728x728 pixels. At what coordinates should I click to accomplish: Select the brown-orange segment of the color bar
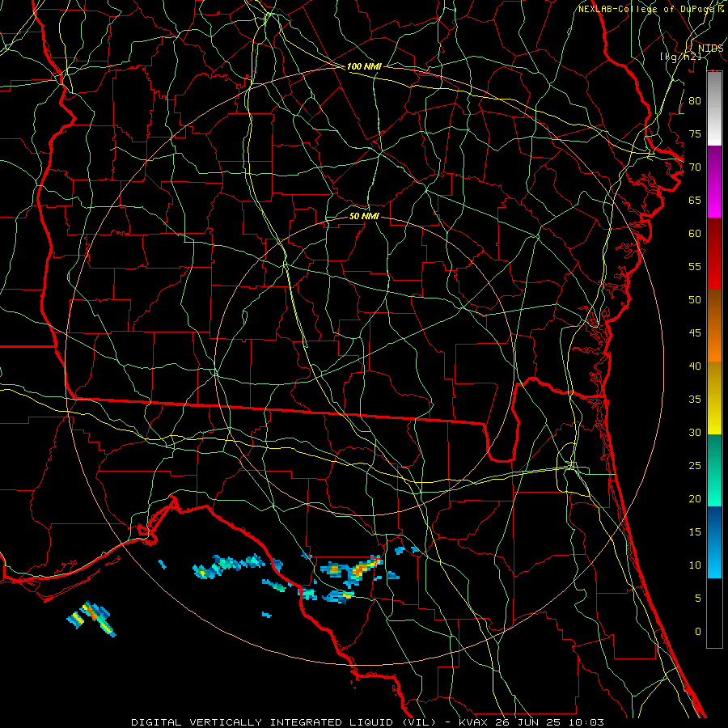[x=714, y=326]
